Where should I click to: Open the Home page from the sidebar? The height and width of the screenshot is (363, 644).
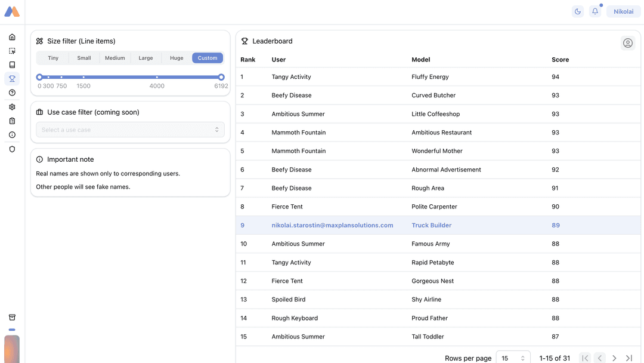click(x=12, y=37)
